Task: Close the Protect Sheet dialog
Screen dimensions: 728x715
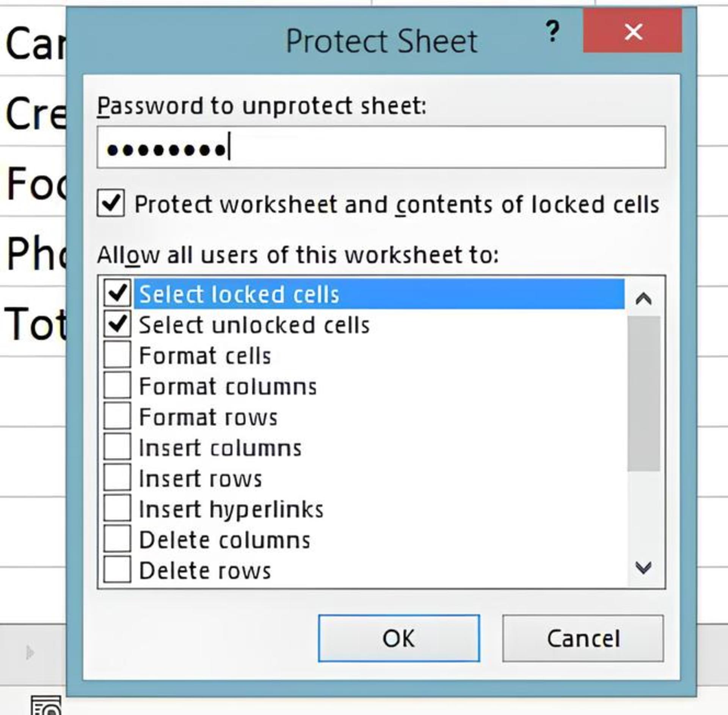Action: pyautogui.click(x=632, y=31)
